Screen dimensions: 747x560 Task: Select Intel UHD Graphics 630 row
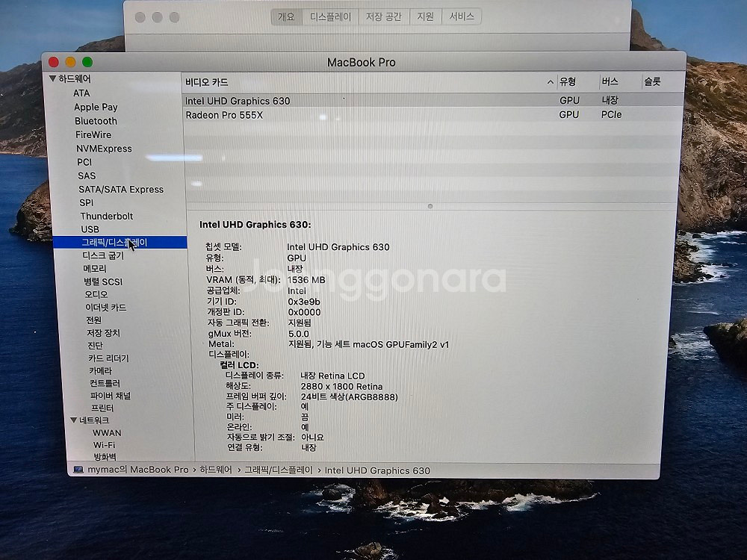click(x=433, y=101)
